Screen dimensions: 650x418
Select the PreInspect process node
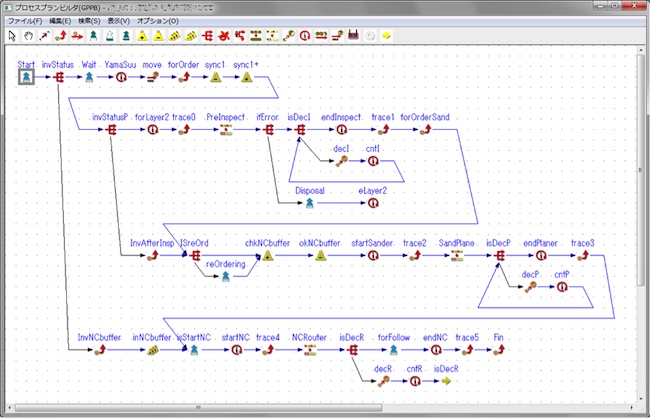tap(226, 130)
